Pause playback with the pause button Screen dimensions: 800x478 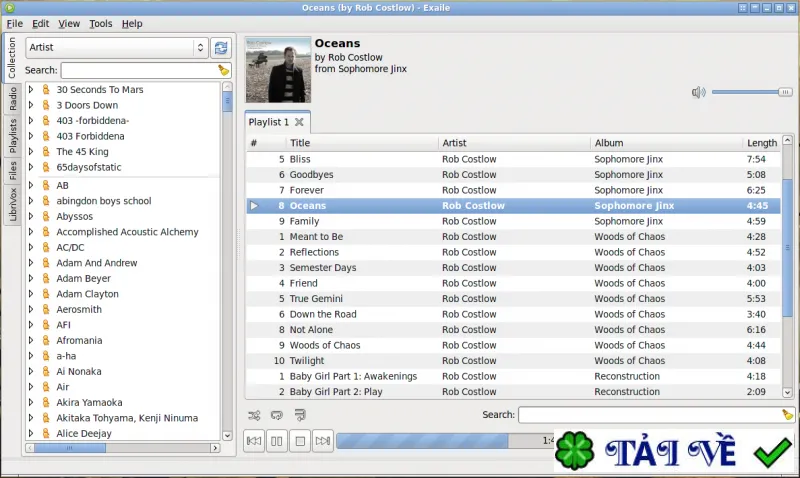pyautogui.click(x=277, y=441)
